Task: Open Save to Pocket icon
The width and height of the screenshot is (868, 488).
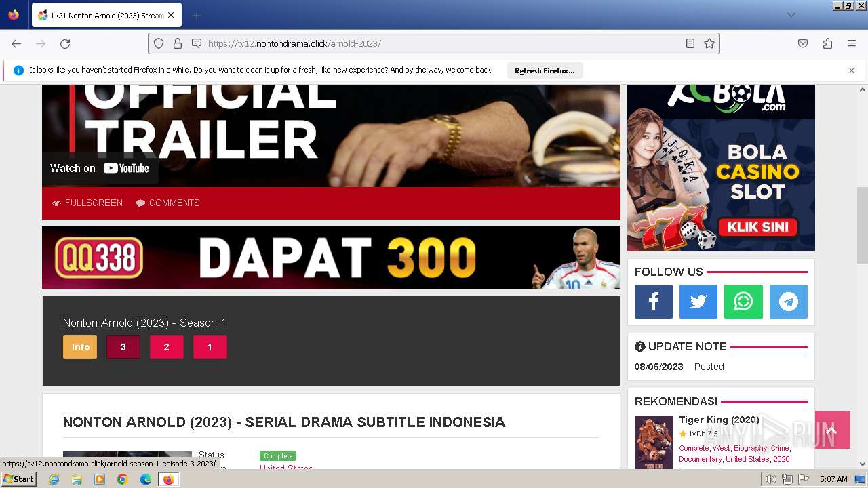Action: pyautogui.click(x=803, y=43)
